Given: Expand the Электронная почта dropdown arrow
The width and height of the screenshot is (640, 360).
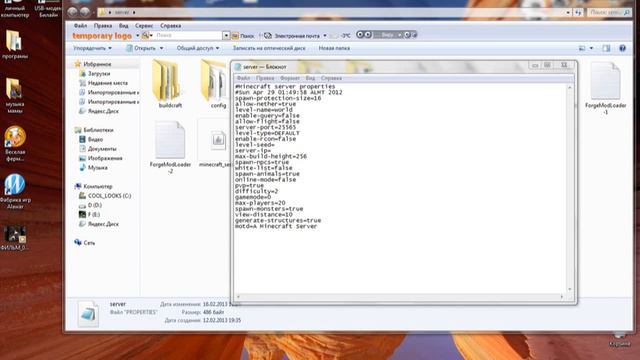Looking at the screenshot, I should (x=325, y=36).
